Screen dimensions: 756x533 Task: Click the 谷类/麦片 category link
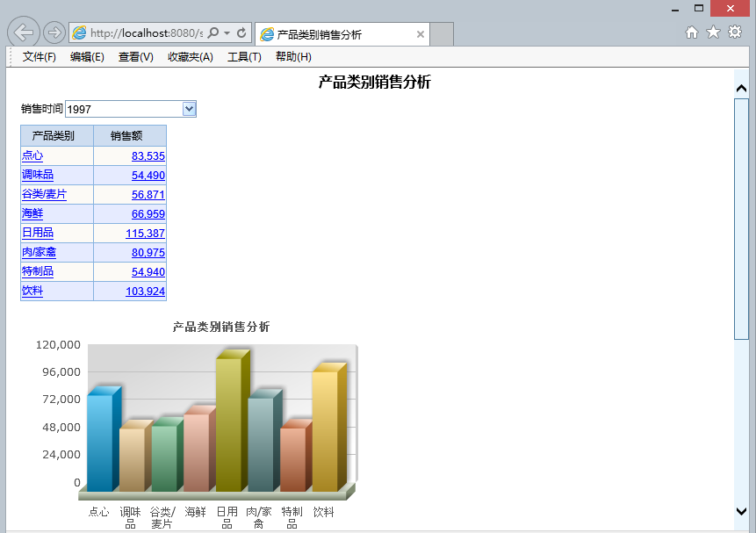click(45, 194)
